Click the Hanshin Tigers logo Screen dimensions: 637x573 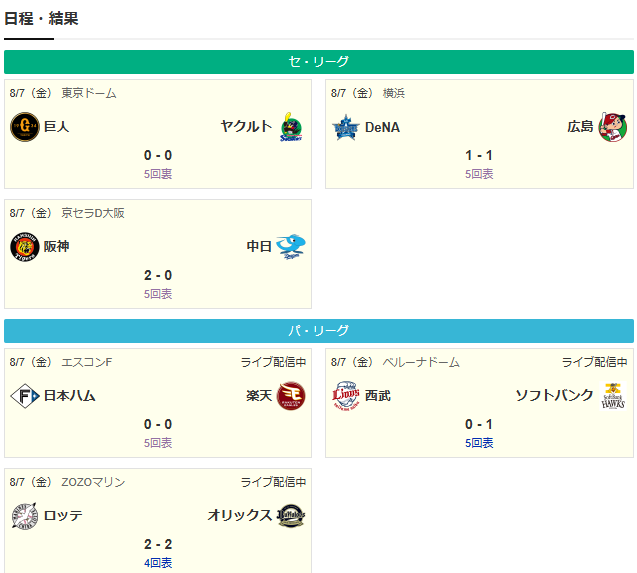25,247
